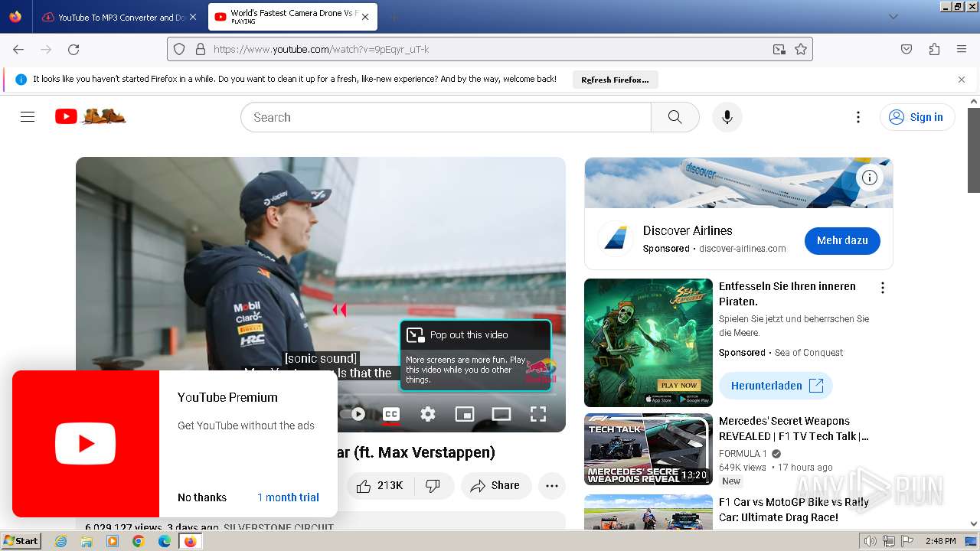Image resolution: width=980 pixels, height=551 pixels.
Task: List all tabs dropdown arrow
Action: [x=893, y=17]
